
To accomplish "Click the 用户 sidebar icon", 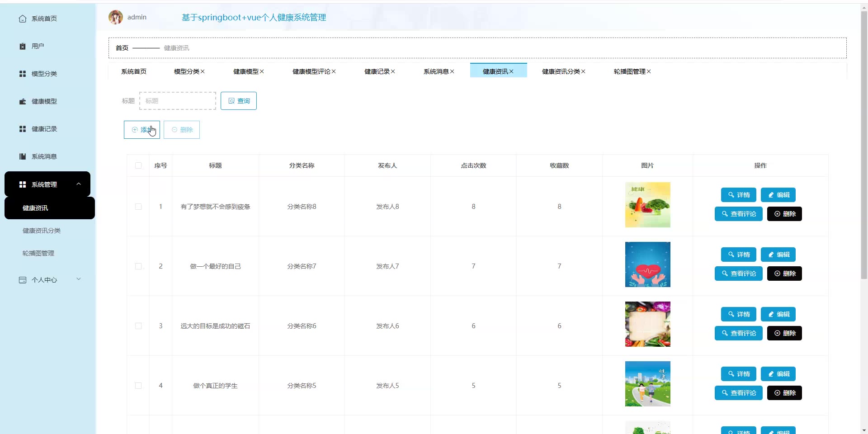I will point(22,46).
